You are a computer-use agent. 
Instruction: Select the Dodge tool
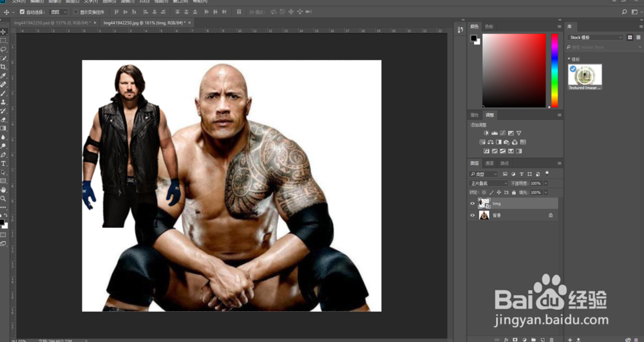coord(3,146)
